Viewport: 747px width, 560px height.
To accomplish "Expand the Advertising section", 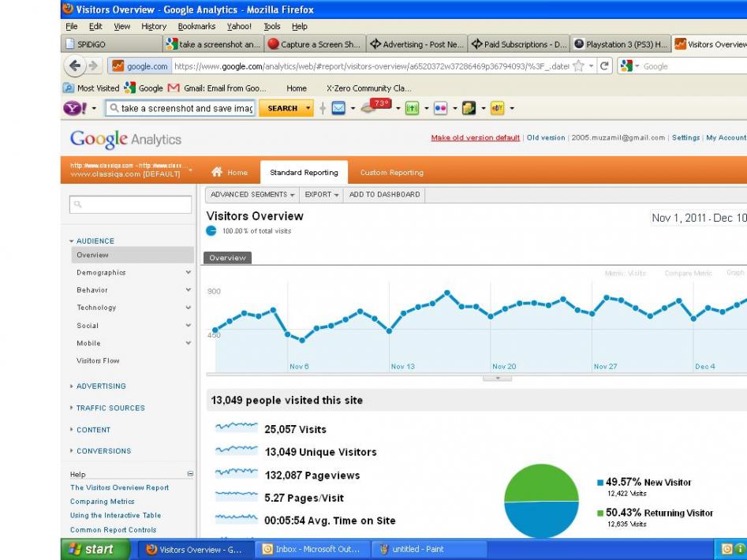I will (98, 386).
